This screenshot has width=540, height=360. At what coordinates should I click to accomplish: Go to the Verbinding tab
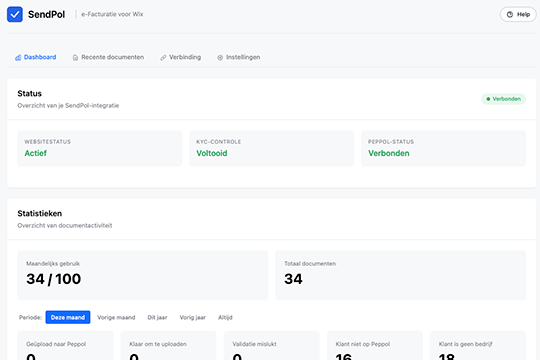[x=180, y=57]
